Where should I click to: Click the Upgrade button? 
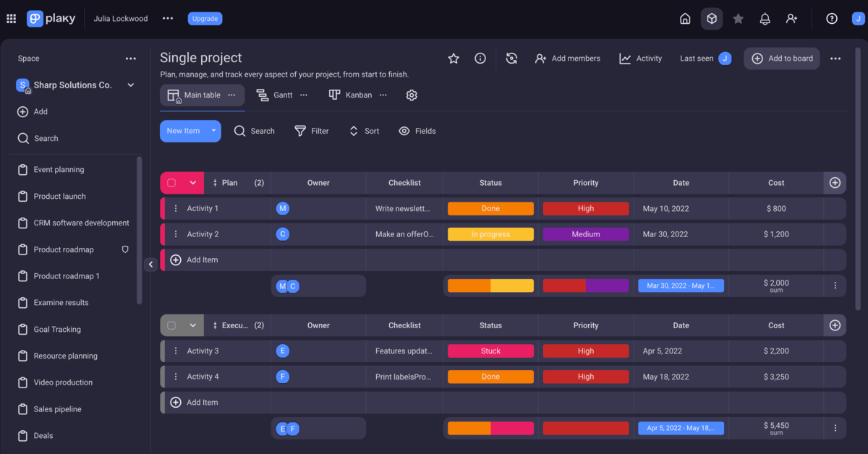coord(205,19)
